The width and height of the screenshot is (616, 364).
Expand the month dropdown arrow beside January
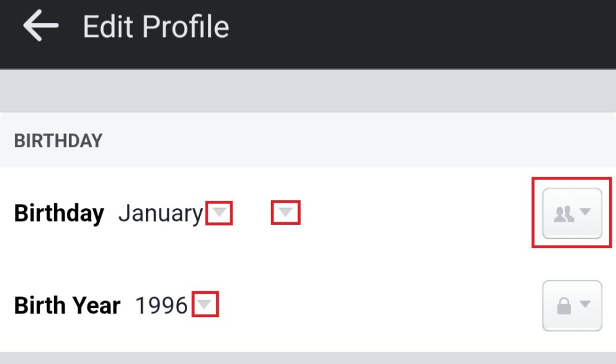(x=219, y=213)
